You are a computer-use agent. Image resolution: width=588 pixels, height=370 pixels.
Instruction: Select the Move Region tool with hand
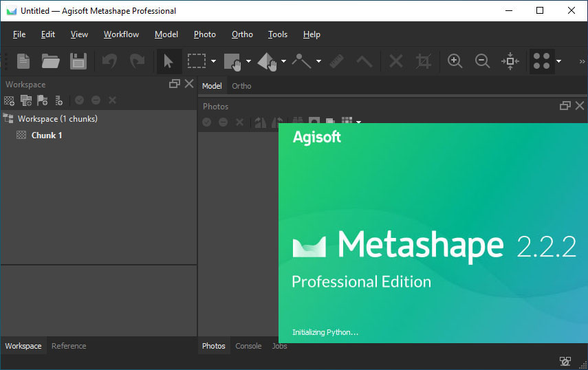point(232,61)
